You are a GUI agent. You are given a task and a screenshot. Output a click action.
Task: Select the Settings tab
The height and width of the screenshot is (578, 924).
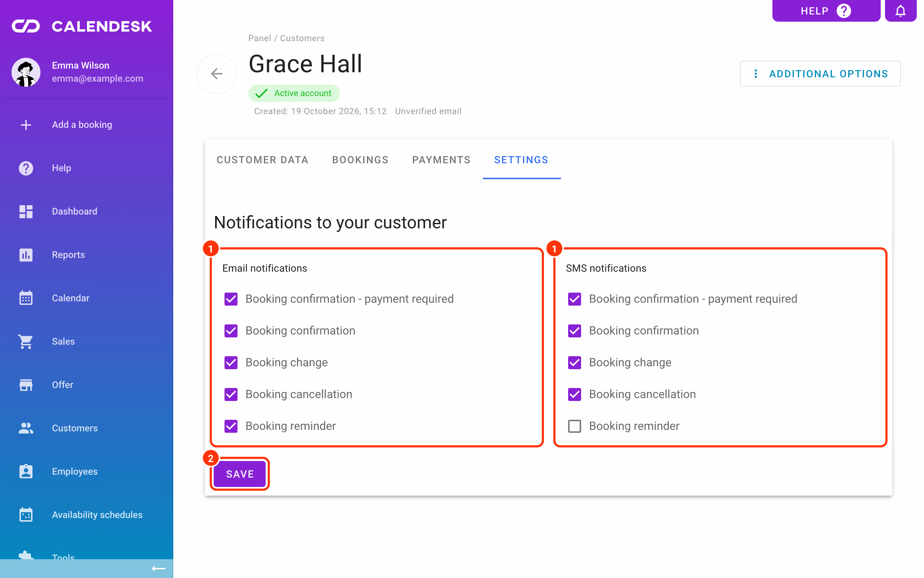click(x=521, y=160)
